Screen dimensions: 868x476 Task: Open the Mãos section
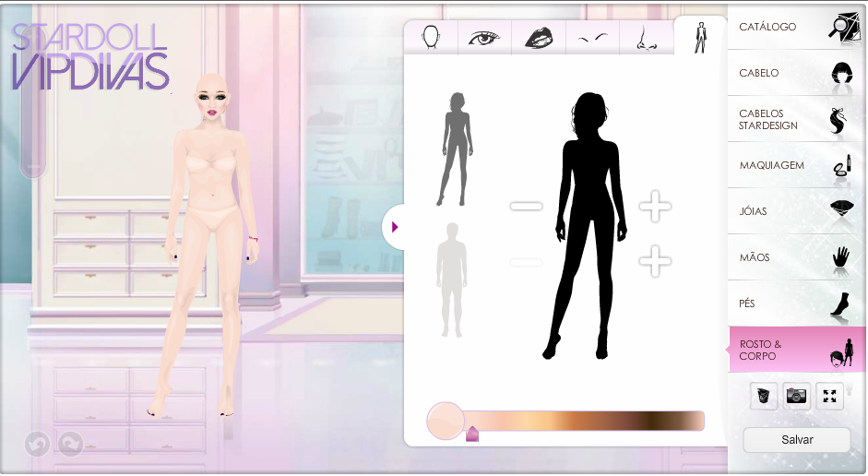click(x=797, y=256)
